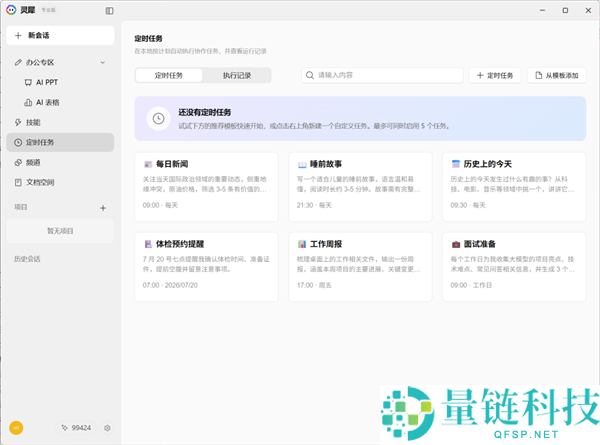Click the clock icon beside sidebar 定时任务
Screen dimensions: 600x445
pyautogui.click(x=18, y=142)
